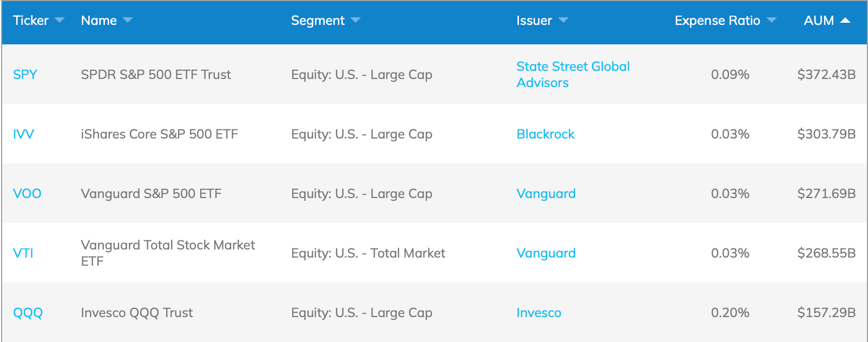The height and width of the screenshot is (342, 868).
Task: Open the VOO ticker link
Action: [27, 194]
